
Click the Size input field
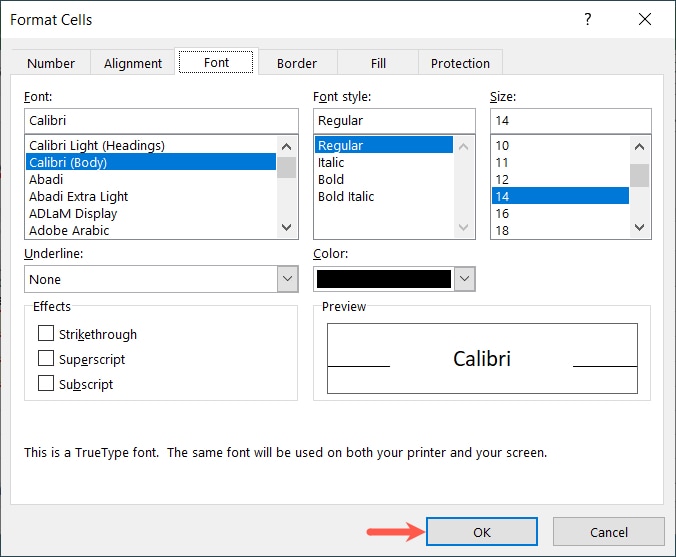[x=570, y=121]
